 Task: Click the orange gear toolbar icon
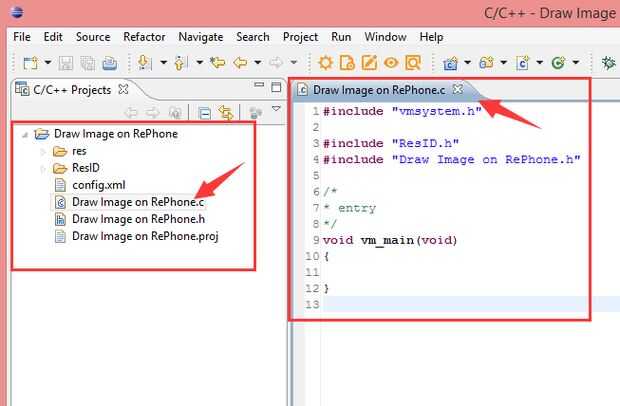point(326,63)
